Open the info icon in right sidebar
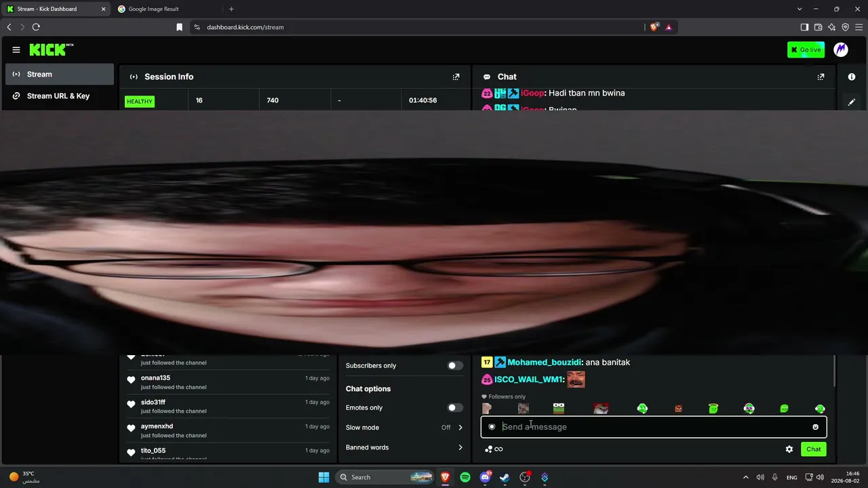This screenshot has width=868, height=488. [852, 77]
